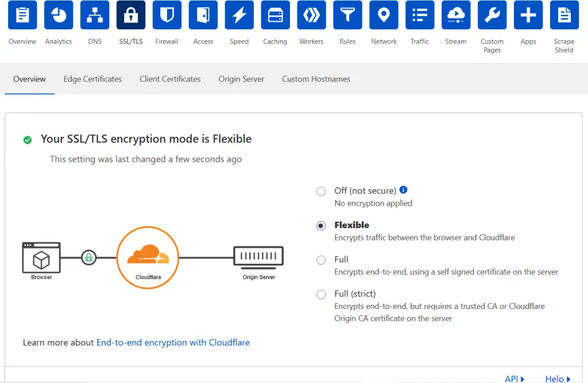Select the Full (strict) radio button
588x383 pixels.
[321, 295]
